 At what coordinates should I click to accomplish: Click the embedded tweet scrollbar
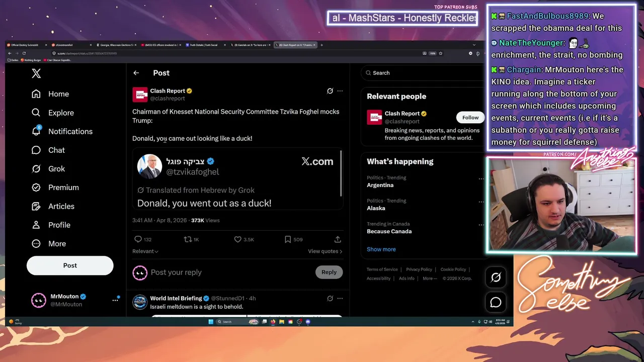point(341,173)
